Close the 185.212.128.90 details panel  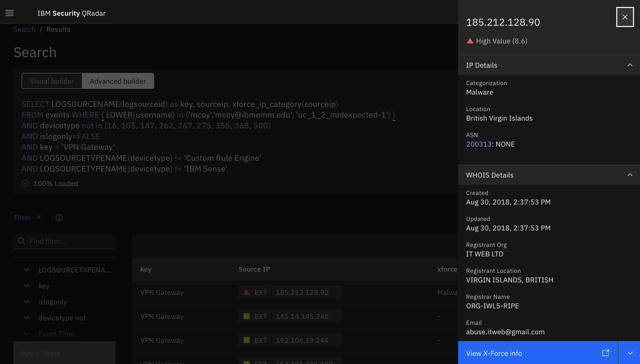[625, 17]
